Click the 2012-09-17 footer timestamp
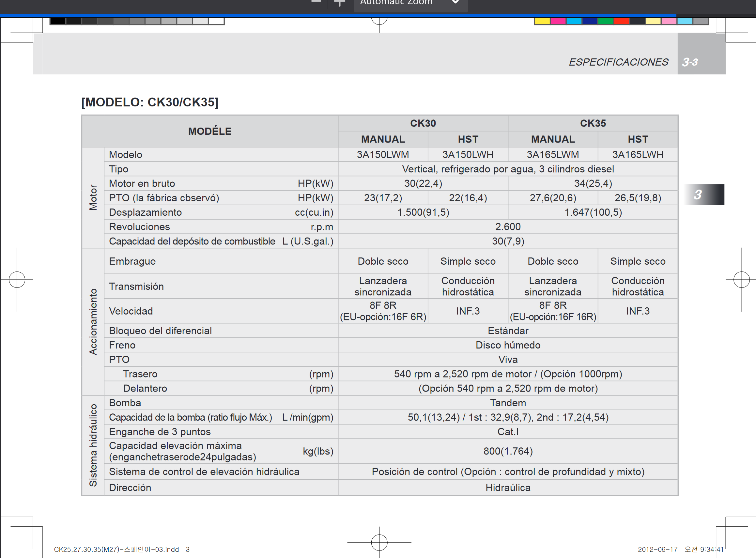Viewport: 756px width, 558px height. pos(681,550)
